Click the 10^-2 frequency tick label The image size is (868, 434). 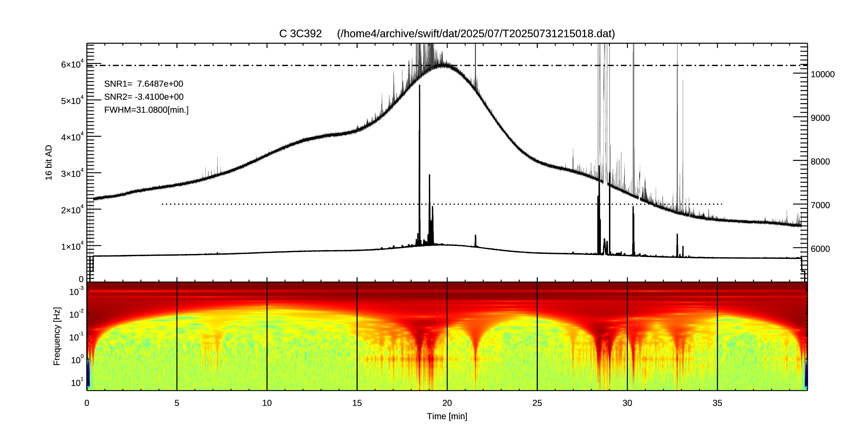point(76,314)
